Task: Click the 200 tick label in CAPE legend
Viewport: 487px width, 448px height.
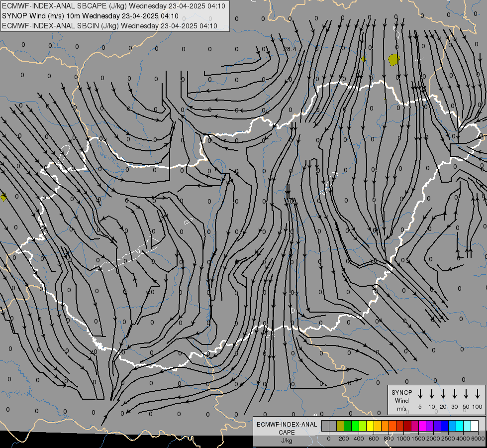Action: pyautogui.click(x=344, y=439)
